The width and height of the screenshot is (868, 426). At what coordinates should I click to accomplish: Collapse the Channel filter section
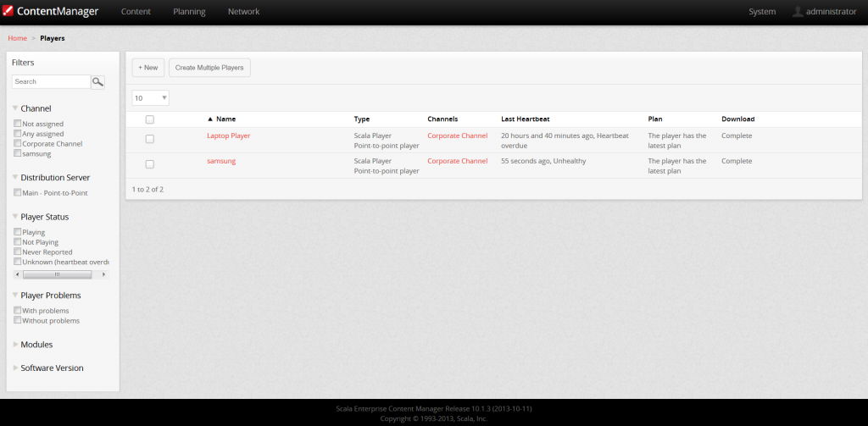(15, 109)
